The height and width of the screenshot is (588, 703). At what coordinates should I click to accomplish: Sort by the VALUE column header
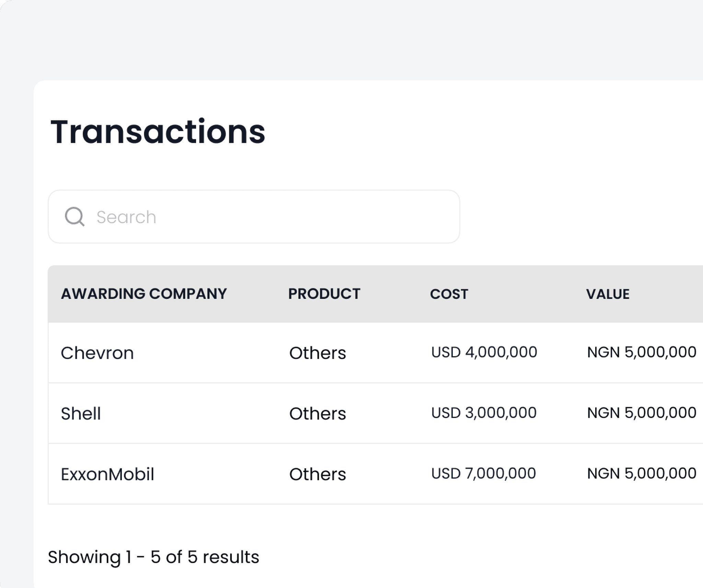(608, 294)
